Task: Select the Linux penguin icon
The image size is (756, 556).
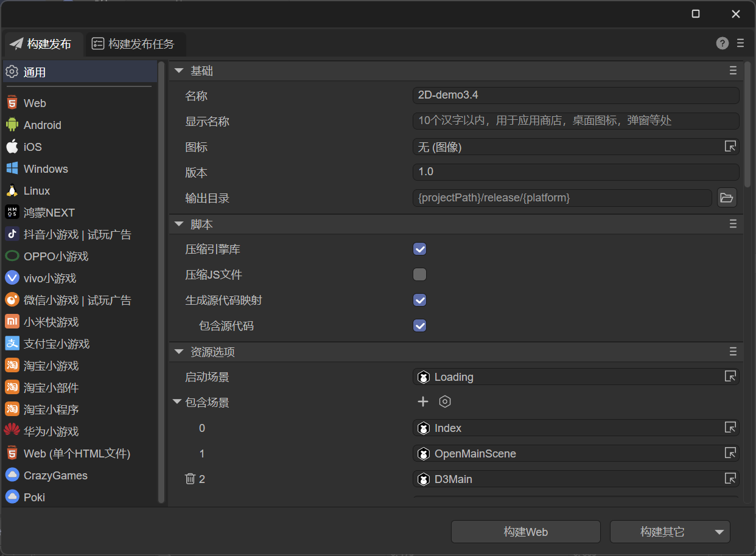Action: pyautogui.click(x=12, y=190)
